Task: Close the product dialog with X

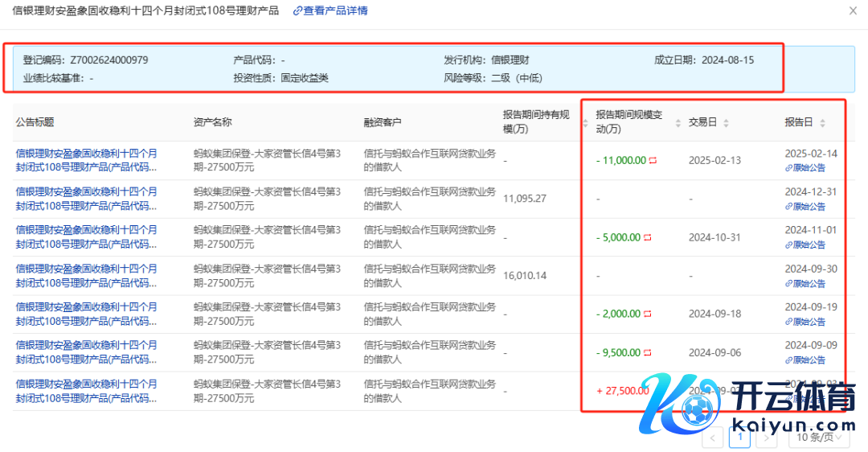Action: coord(853,11)
